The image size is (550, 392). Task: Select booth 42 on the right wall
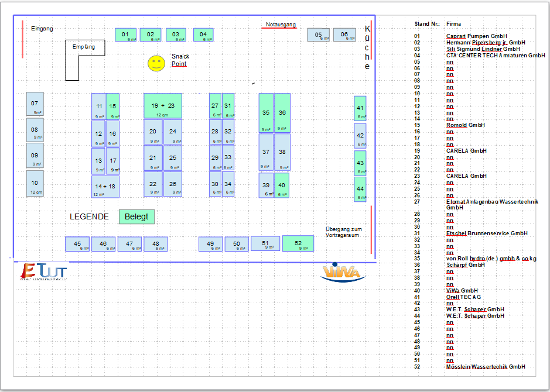click(x=360, y=136)
